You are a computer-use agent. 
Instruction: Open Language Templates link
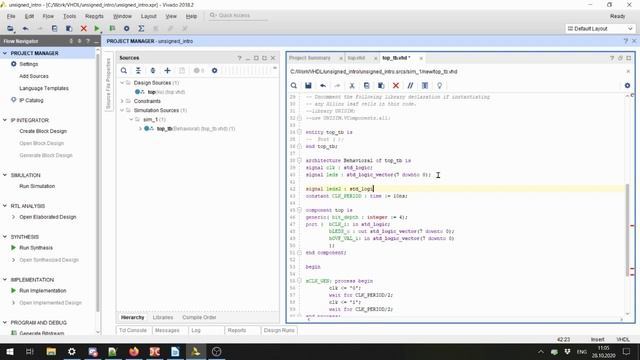[x=44, y=88]
